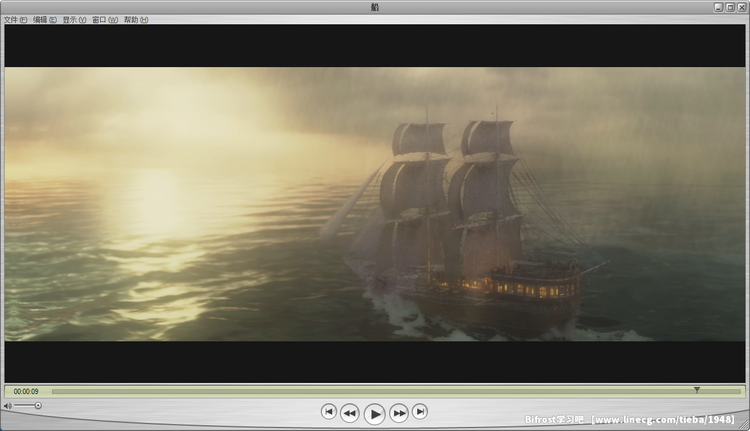Click the ship video frame
The width and height of the screenshot is (750, 431).
[x=375, y=204]
